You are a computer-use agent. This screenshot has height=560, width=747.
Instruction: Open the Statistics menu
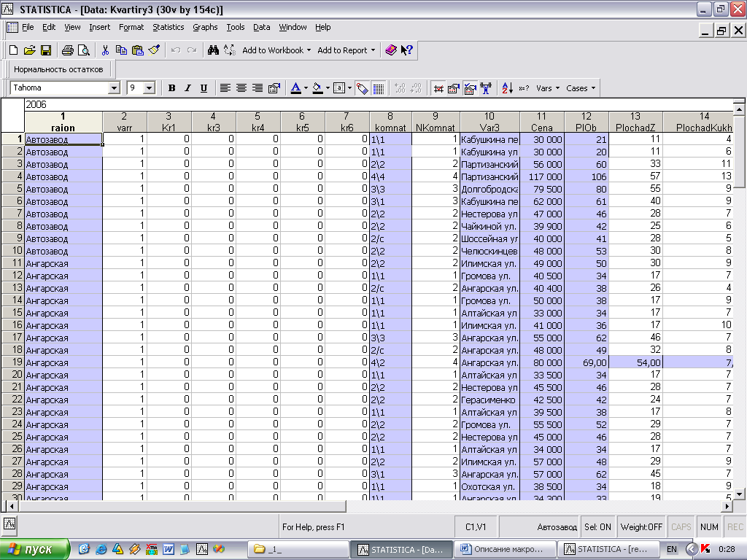click(168, 27)
